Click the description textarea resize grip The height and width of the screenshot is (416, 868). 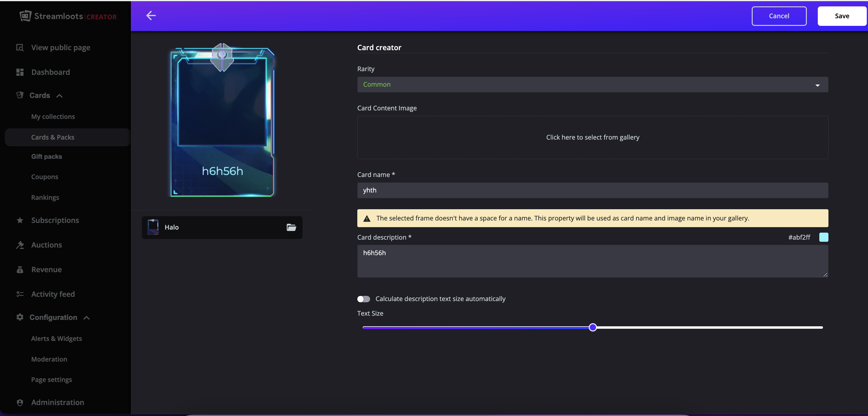tap(825, 275)
